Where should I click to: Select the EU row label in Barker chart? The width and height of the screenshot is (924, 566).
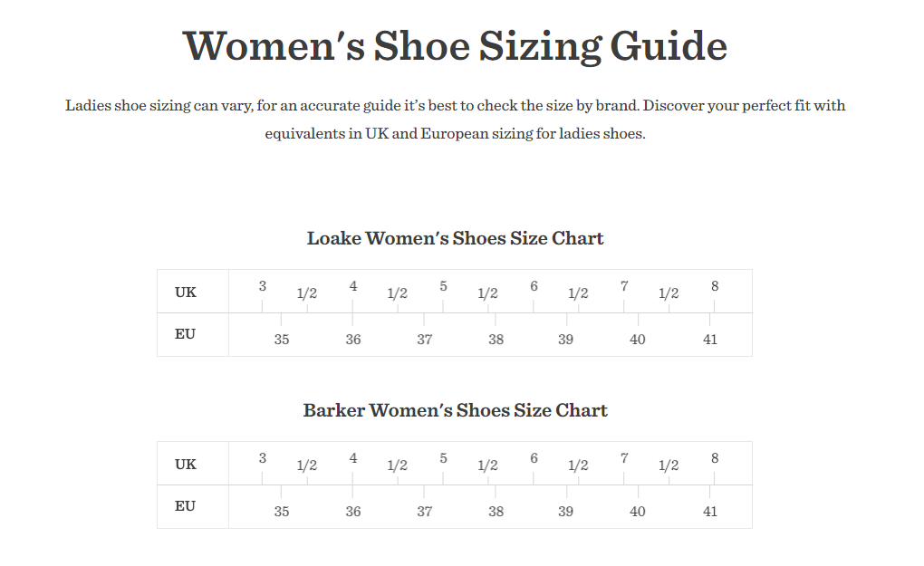[185, 506]
